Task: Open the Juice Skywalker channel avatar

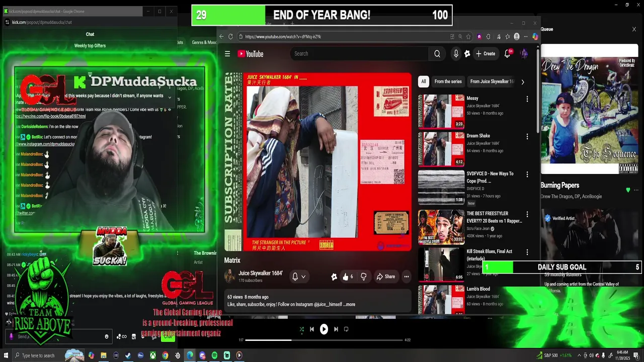Action: pyautogui.click(x=229, y=276)
